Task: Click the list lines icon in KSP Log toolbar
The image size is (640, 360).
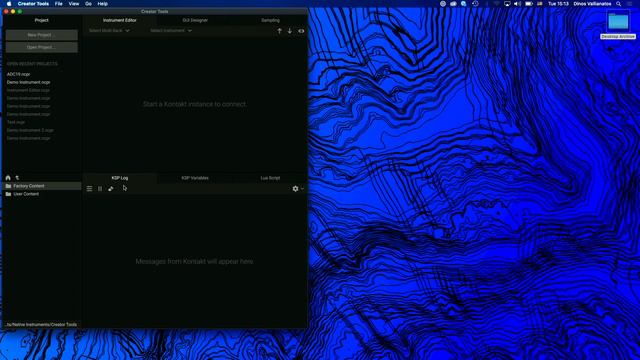Action: [89, 189]
